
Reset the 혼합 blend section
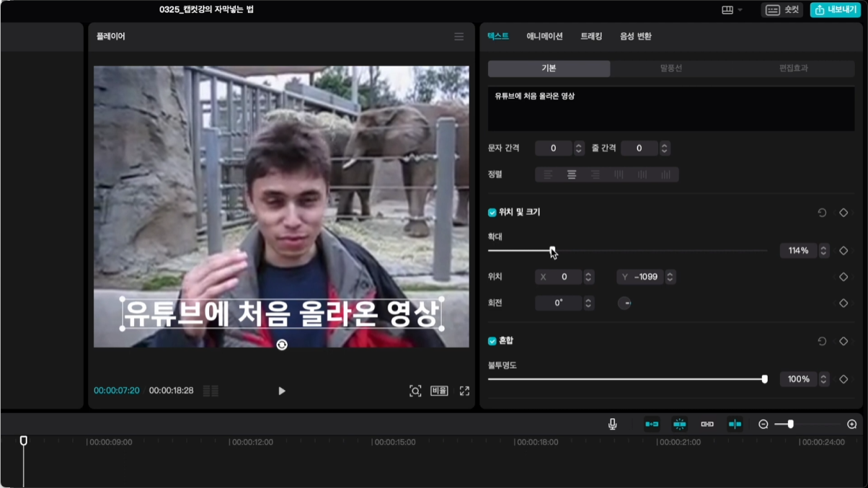coord(822,341)
